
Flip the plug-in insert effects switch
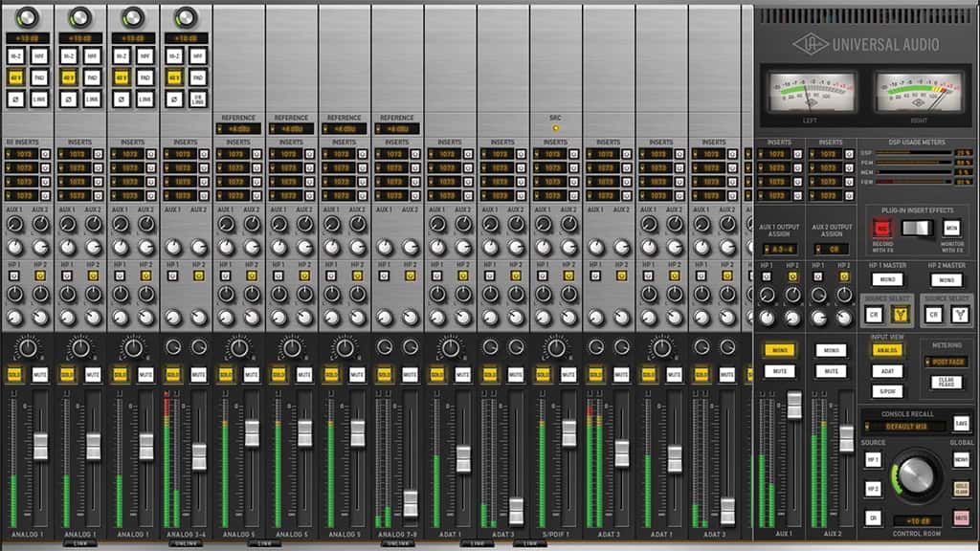click(x=917, y=228)
